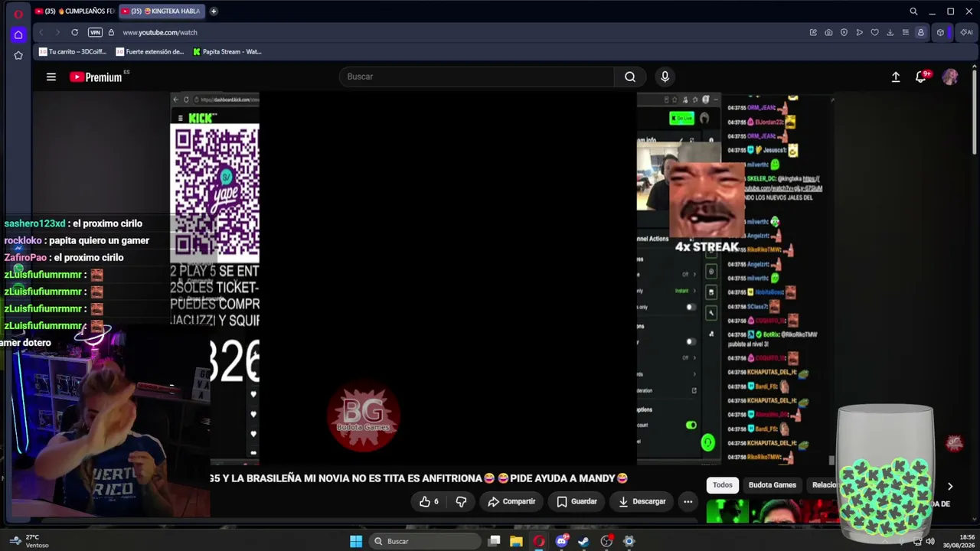980x551 pixels.
Task: Take a snapshot with the camera icon
Action: 828,32
